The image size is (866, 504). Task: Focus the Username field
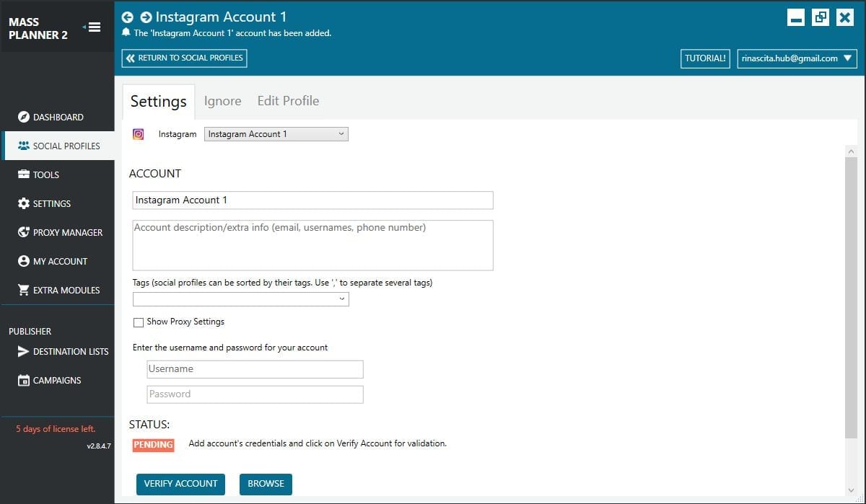pos(255,369)
